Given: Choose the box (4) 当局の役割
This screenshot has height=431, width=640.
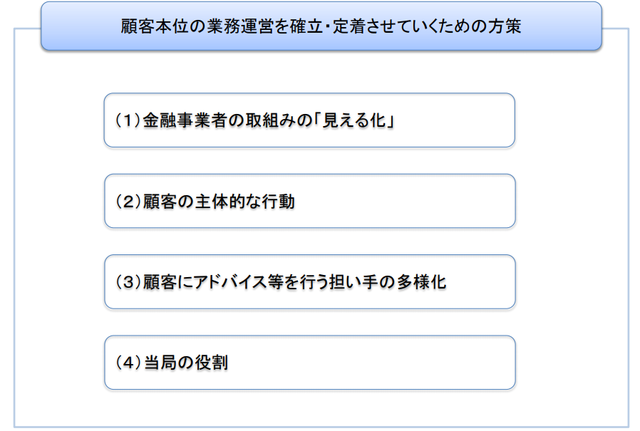Looking at the screenshot, I should [309, 362].
